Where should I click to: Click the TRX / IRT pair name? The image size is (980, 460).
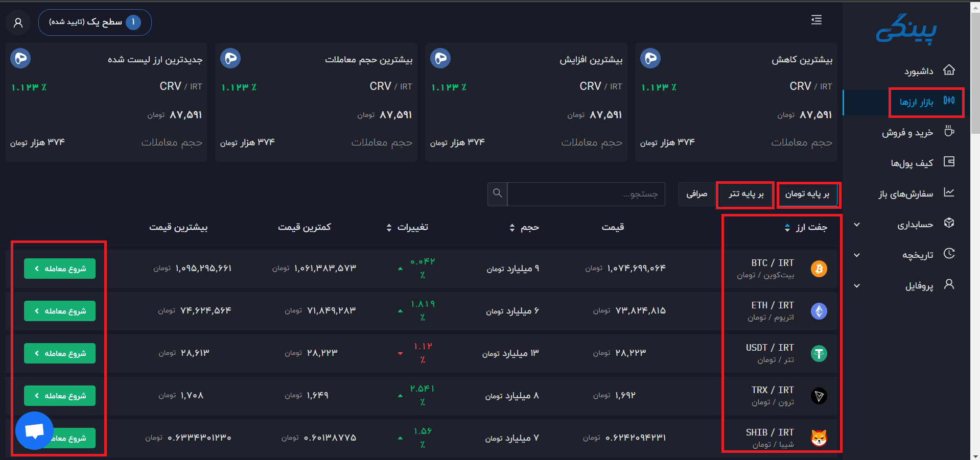pyautogui.click(x=773, y=390)
